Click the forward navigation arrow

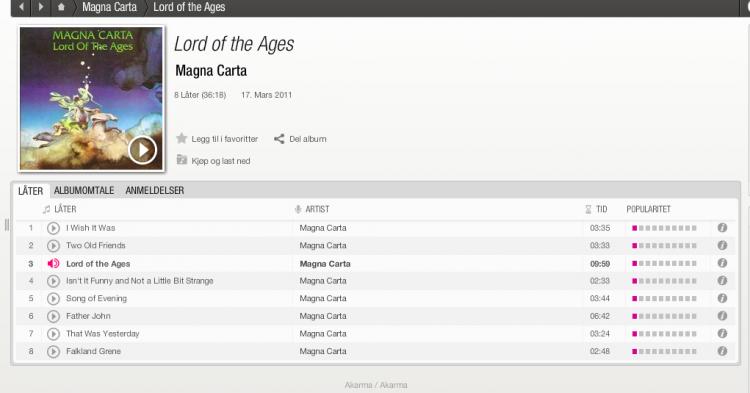point(41,7)
